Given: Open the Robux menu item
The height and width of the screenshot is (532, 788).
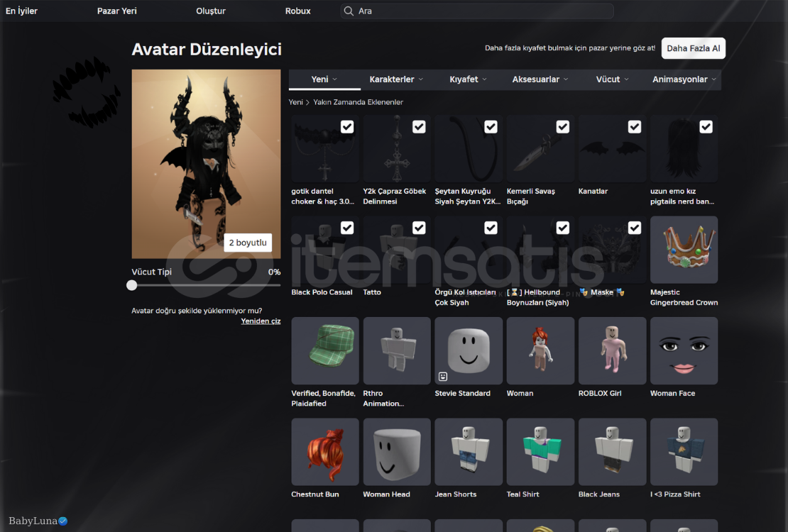Looking at the screenshot, I should point(297,11).
